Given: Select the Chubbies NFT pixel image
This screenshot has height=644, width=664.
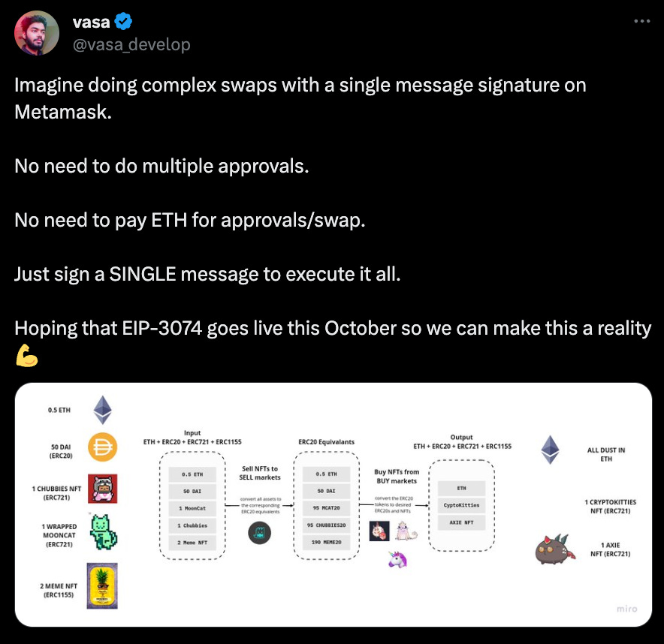Looking at the screenshot, I should (102, 489).
